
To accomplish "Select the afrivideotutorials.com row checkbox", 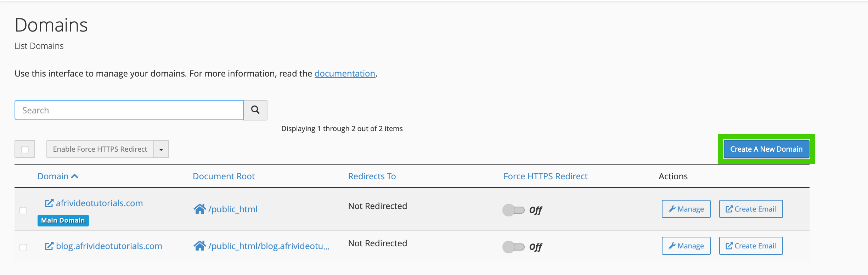I will [x=23, y=211].
